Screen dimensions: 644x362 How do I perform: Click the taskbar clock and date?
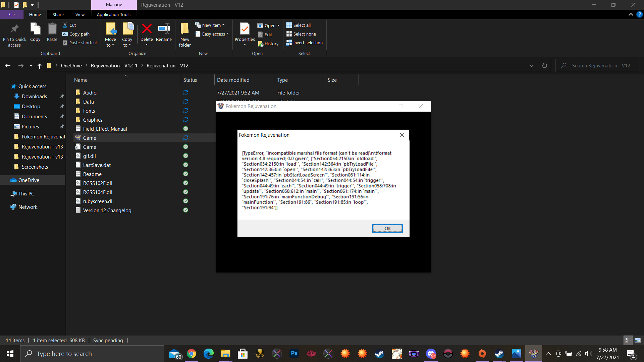click(607, 354)
